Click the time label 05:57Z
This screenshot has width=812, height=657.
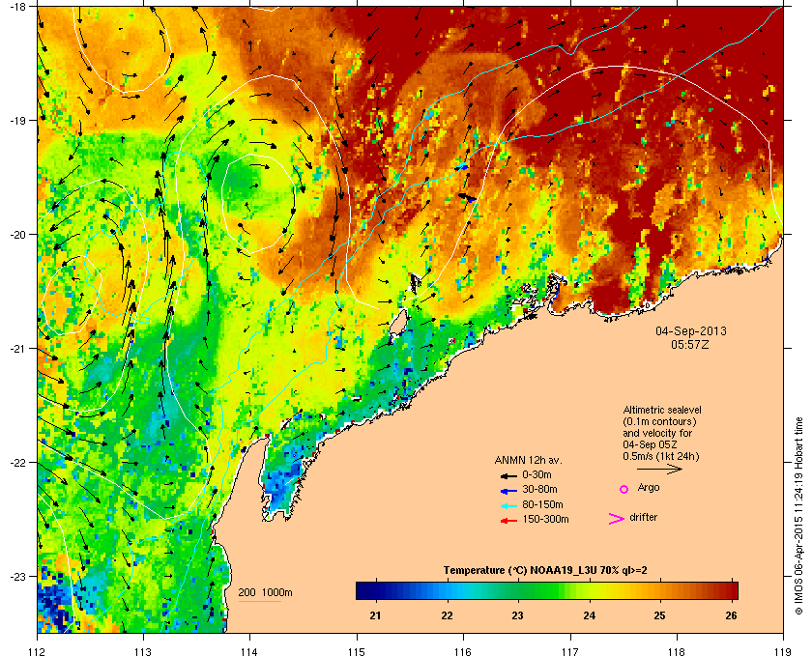click(x=690, y=344)
